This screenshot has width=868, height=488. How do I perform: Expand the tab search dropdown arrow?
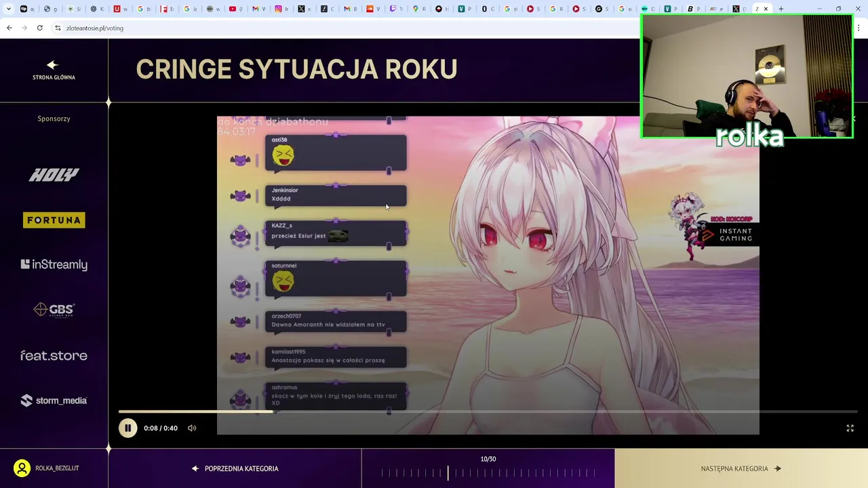9,9
